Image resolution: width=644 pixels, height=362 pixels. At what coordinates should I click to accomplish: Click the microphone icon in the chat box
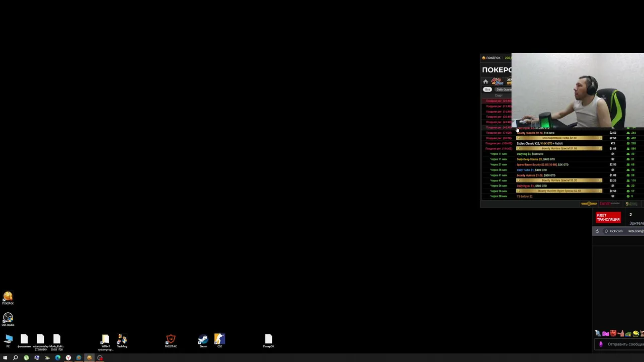point(600,344)
